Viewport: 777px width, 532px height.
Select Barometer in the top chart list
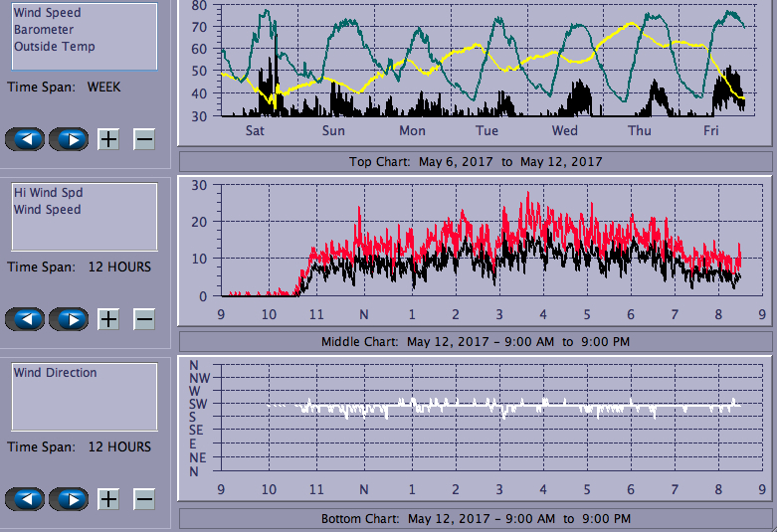[x=43, y=30]
